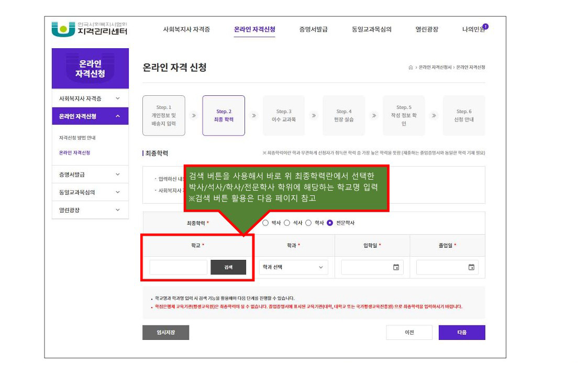Image resolution: width=588 pixels, height=374 pixels.
Task: Click the school name input field
Action: 179,267
